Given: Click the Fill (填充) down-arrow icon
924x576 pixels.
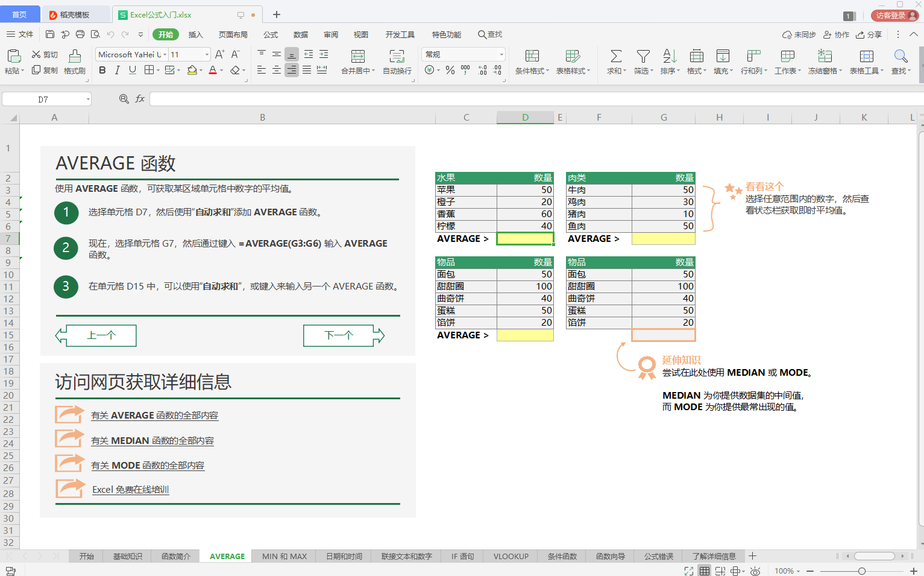Looking at the screenshot, I should point(723,56).
